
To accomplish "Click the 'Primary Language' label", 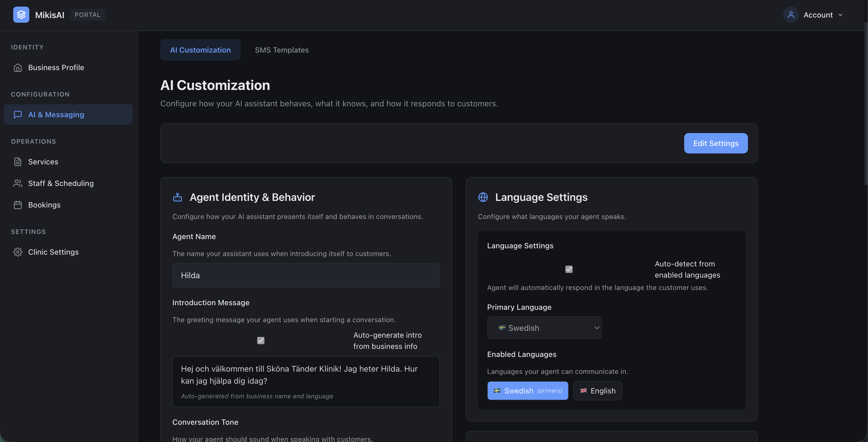I will pyautogui.click(x=519, y=307).
